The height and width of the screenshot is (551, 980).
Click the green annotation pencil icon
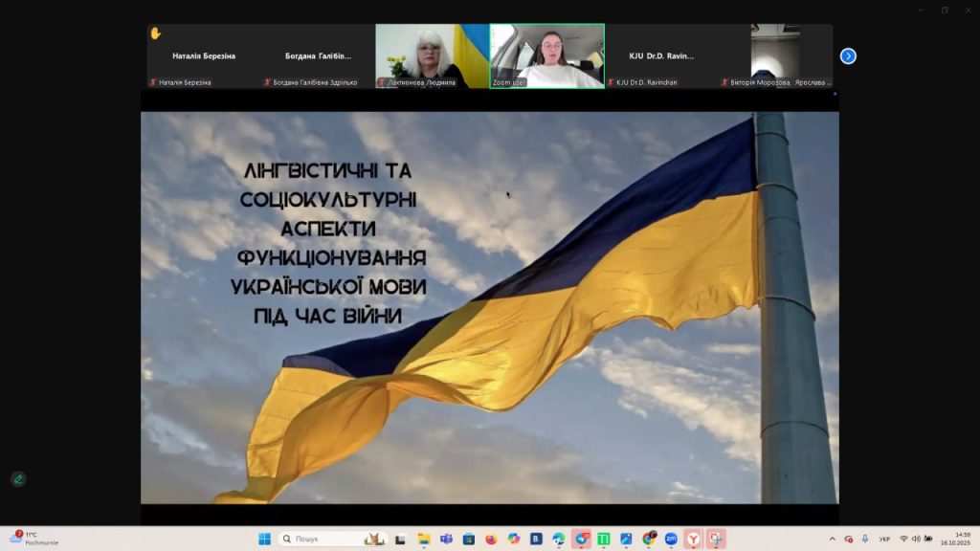[x=18, y=478]
